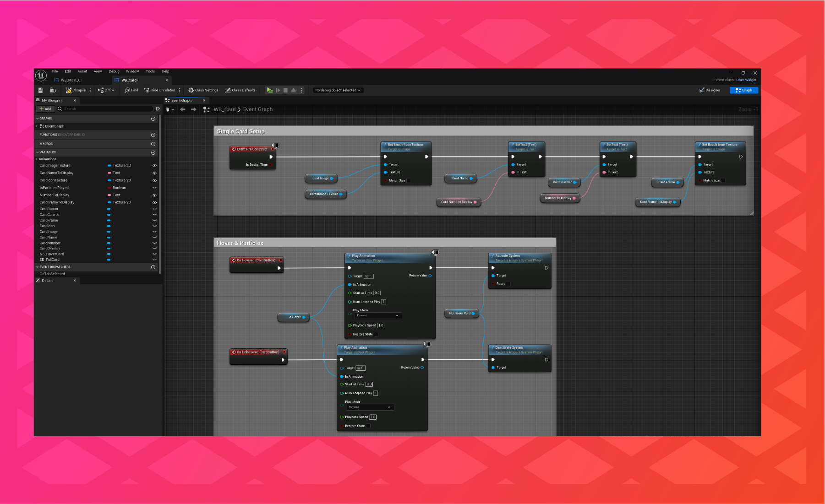Image resolution: width=825 pixels, height=504 pixels.
Task: Open Class Settings
Action: (203, 90)
